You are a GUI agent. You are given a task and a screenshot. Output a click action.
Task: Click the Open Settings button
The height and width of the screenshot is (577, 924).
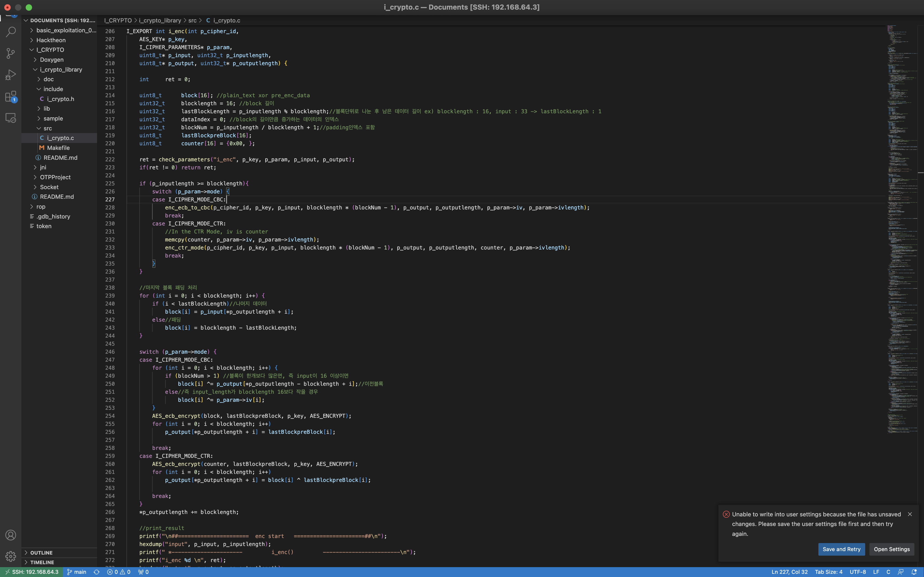(892, 549)
